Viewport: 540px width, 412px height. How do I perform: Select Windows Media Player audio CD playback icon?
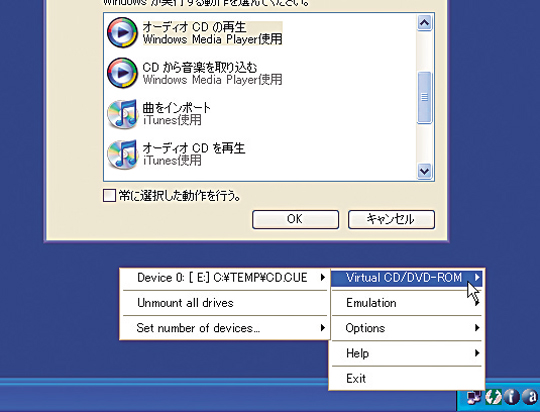(122, 32)
